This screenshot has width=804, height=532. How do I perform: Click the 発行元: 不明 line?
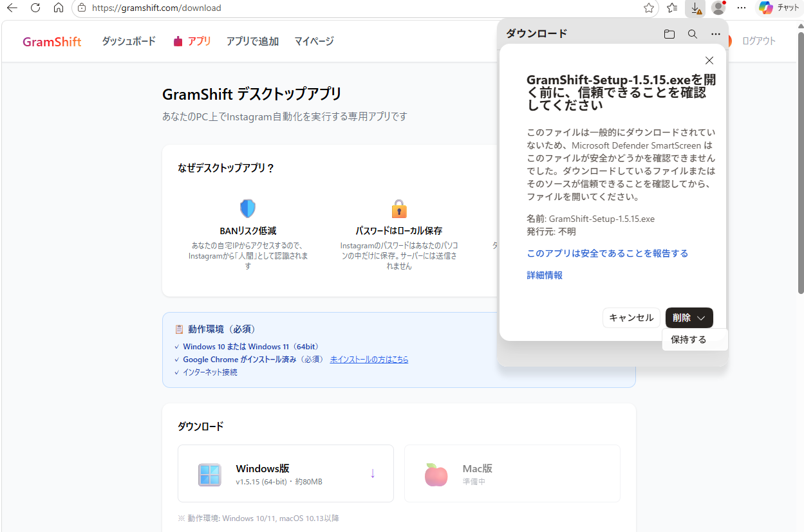coord(551,232)
